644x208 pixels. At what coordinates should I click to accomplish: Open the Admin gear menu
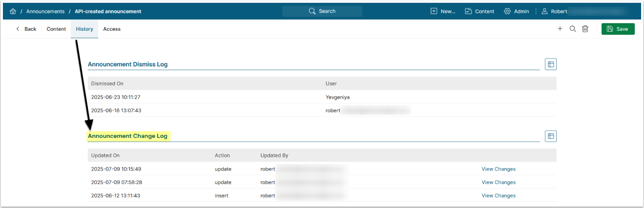pos(516,11)
